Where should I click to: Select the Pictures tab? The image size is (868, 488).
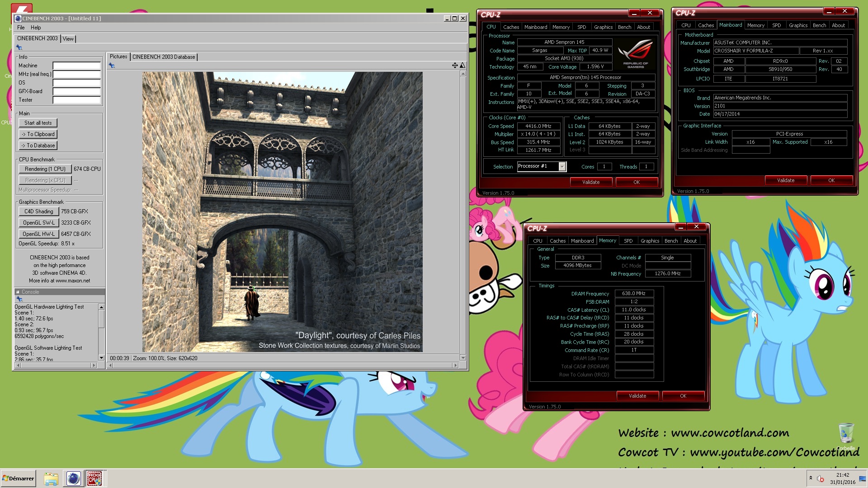point(118,56)
